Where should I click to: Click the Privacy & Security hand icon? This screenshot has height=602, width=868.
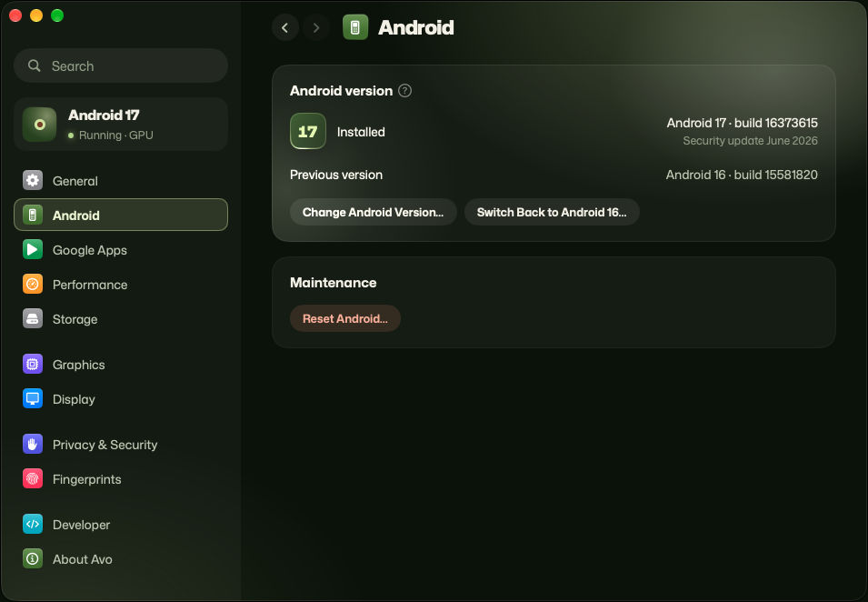coord(33,444)
